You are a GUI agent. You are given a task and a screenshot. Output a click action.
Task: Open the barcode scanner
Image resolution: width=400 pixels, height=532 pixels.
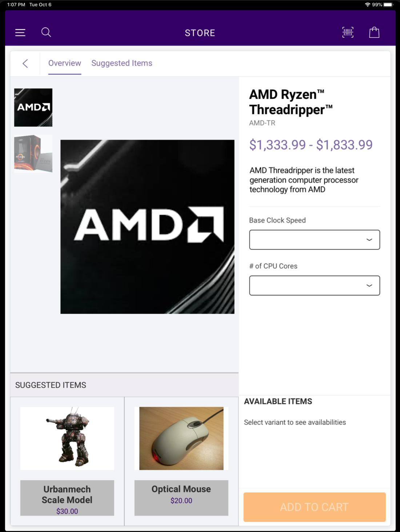pos(348,32)
